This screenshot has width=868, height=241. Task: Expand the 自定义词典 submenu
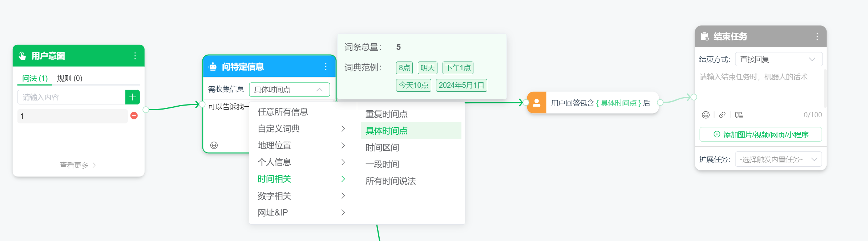pyautogui.click(x=301, y=129)
